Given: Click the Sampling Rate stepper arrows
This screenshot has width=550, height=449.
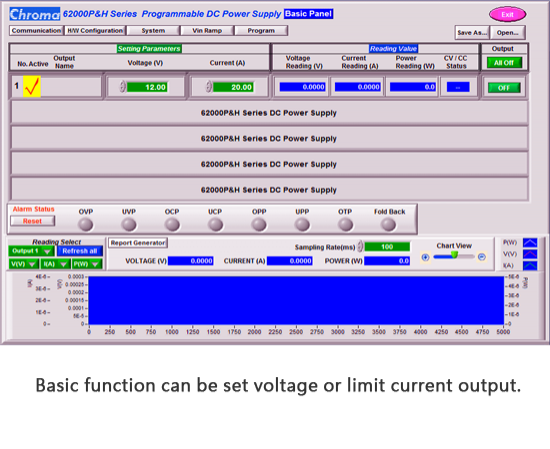Looking at the screenshot, I should pyautogui.click(x=360, y=247).
